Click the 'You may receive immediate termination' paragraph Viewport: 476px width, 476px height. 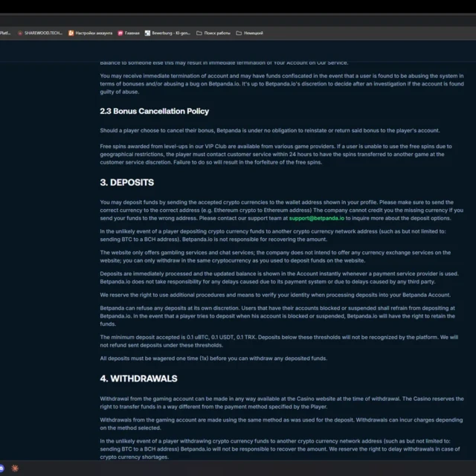point(282,84)
